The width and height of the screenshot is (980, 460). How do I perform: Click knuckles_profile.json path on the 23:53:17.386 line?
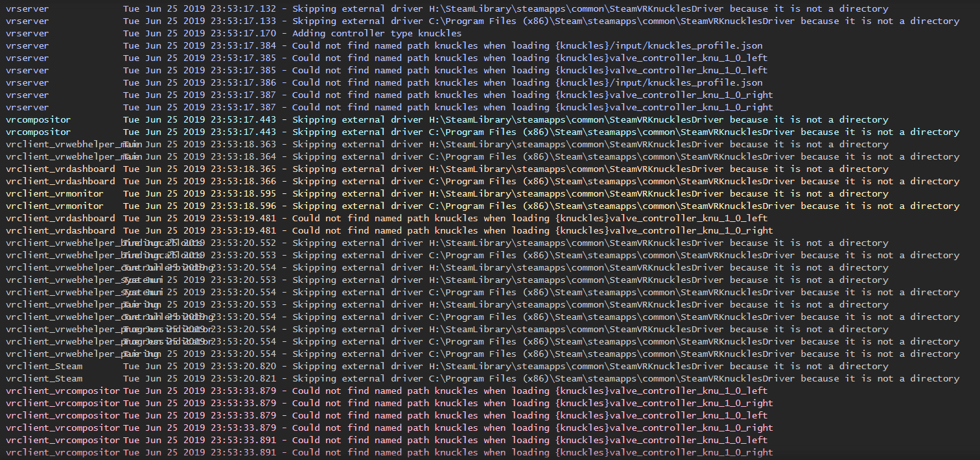[660, 82]
